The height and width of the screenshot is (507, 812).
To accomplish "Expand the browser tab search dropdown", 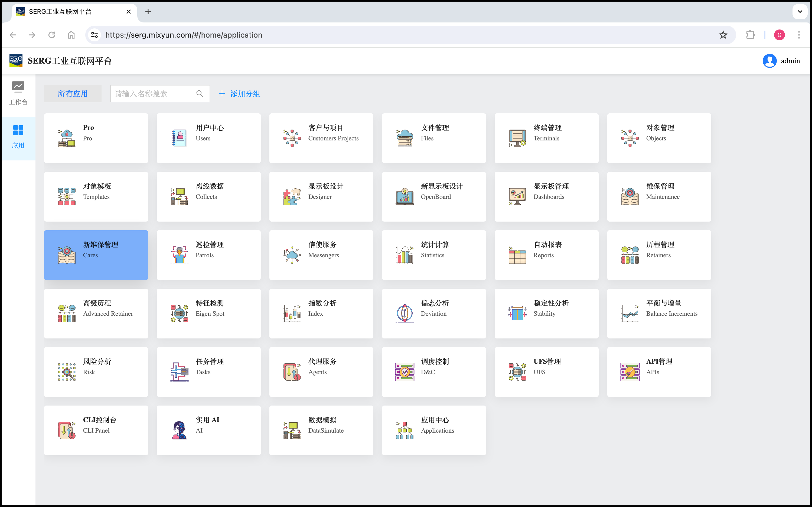I will tap(800, 12).
